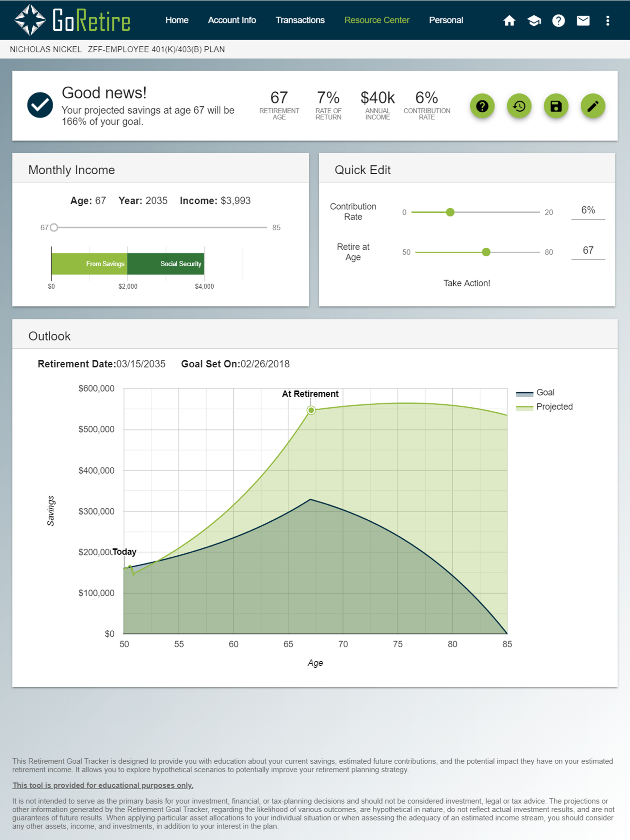630x840 pixels.
Task: Click the Take Action! link
Action: point(467,283)
